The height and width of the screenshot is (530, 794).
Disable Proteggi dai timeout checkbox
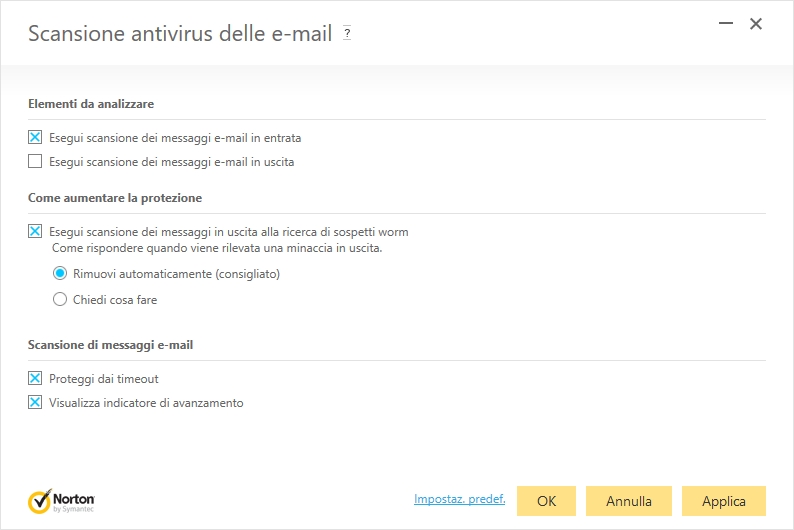pos(35,378)
